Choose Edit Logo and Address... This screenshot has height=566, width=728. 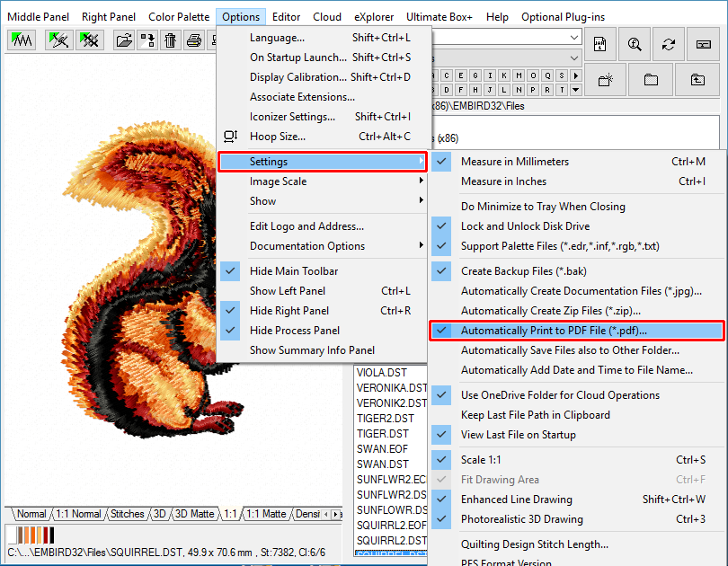[x=323, y=226]
